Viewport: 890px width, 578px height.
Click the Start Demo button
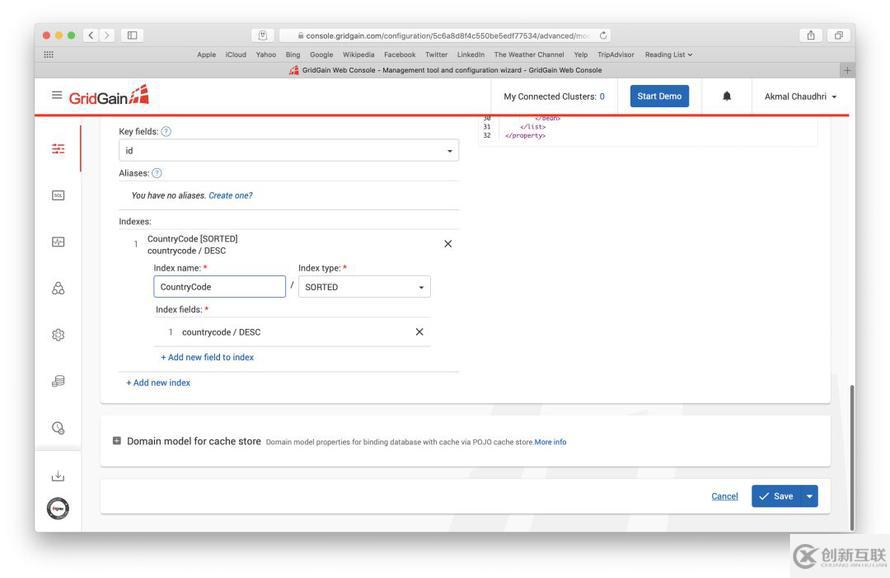click(x=659, y=96)
